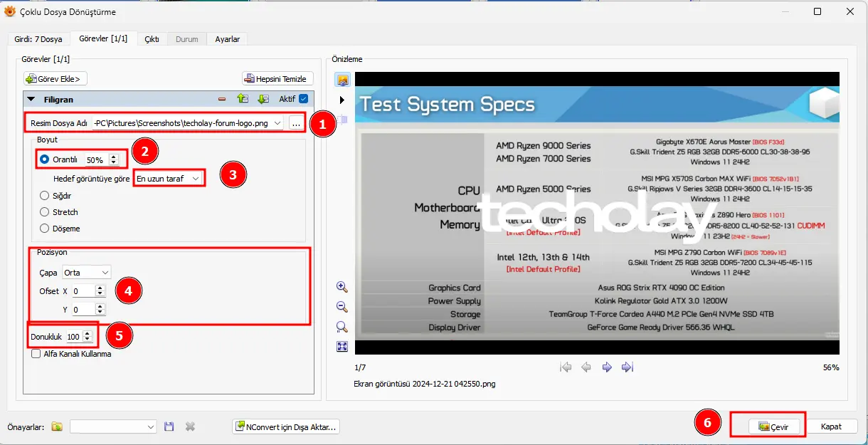
Task: Click the Orantılı 50% percentage stepper
Action: pyautogui.click(x=113, y=160)
